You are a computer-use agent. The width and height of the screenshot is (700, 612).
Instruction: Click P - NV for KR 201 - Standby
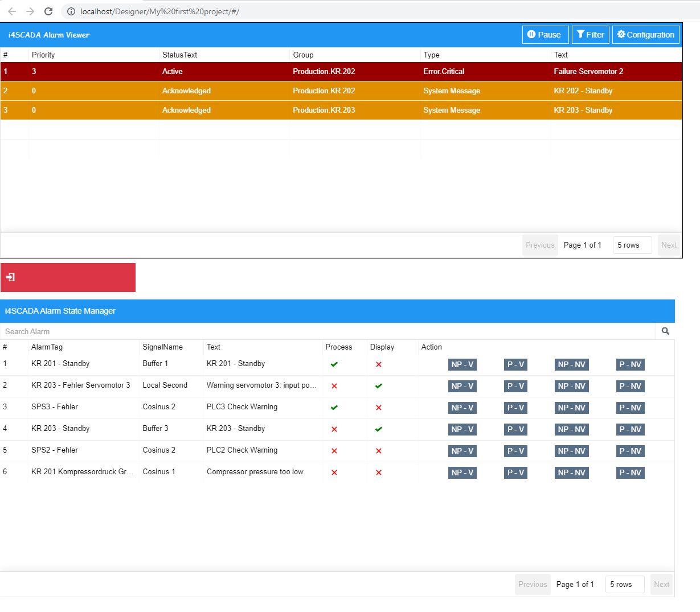pos(631,364)
